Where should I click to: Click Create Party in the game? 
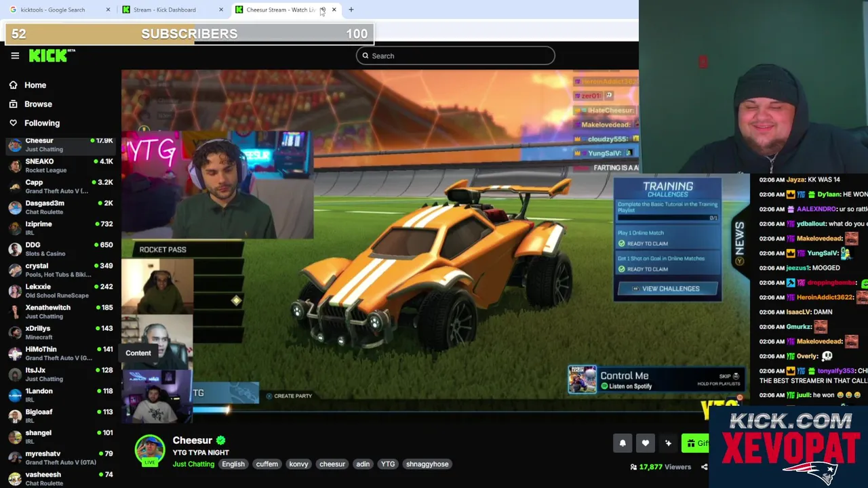tap(289, 396)
